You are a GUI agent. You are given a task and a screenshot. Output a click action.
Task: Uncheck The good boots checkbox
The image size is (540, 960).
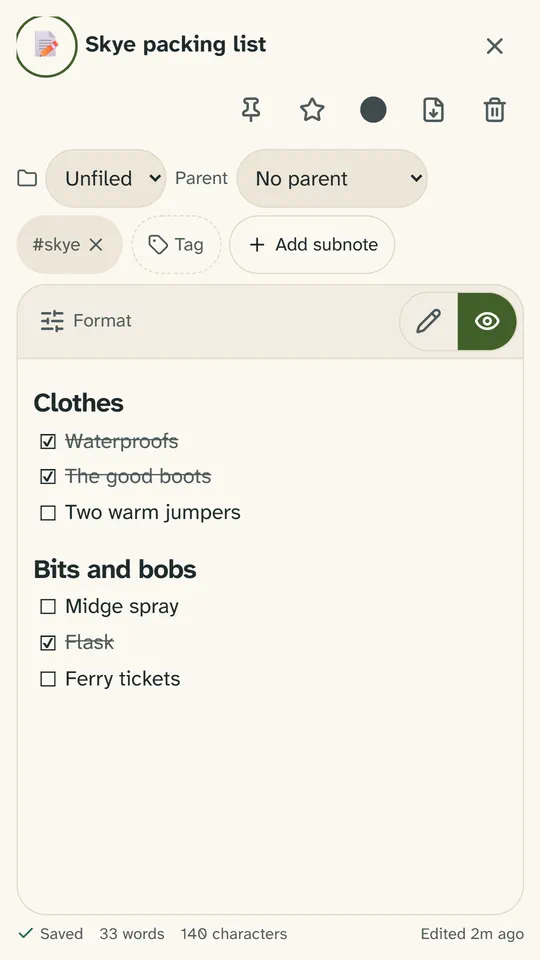click(48, 476)
